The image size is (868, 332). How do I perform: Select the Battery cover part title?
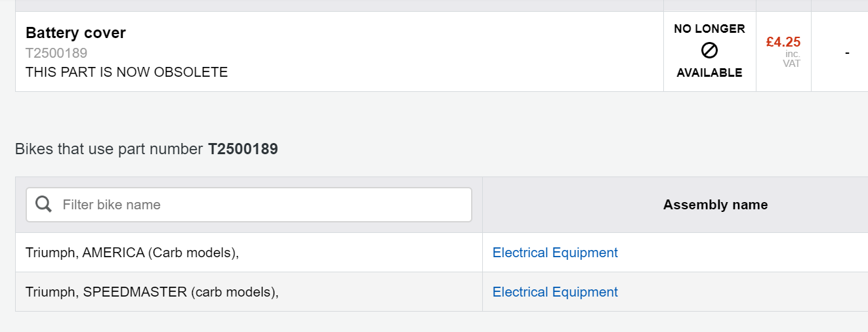click(x=75, y=33)
